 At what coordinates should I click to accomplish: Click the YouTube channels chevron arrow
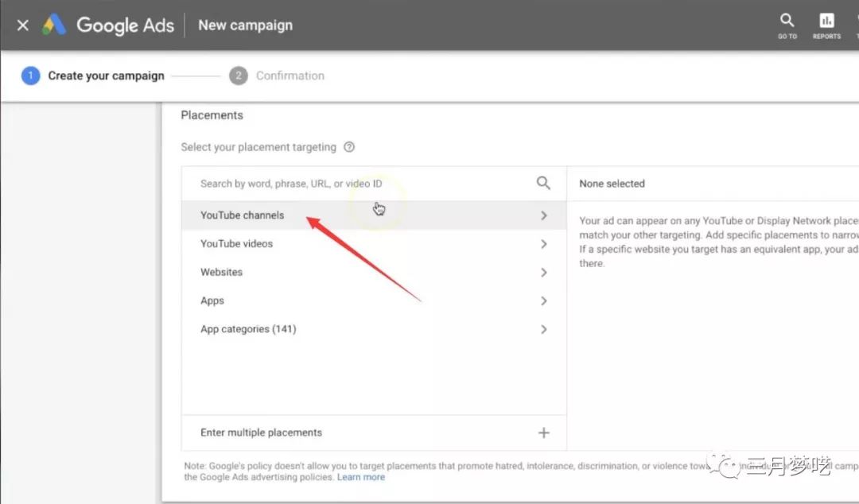544,215
